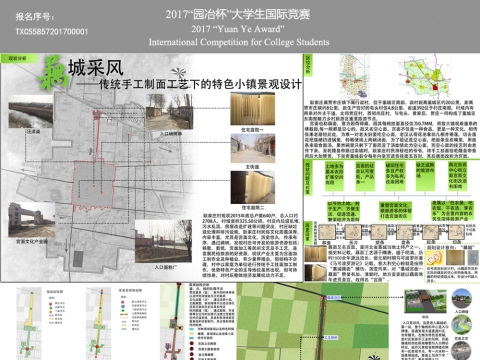Click the blue node marker in the second diagram's legend
480x360 pixels.
tap(123, 306)
